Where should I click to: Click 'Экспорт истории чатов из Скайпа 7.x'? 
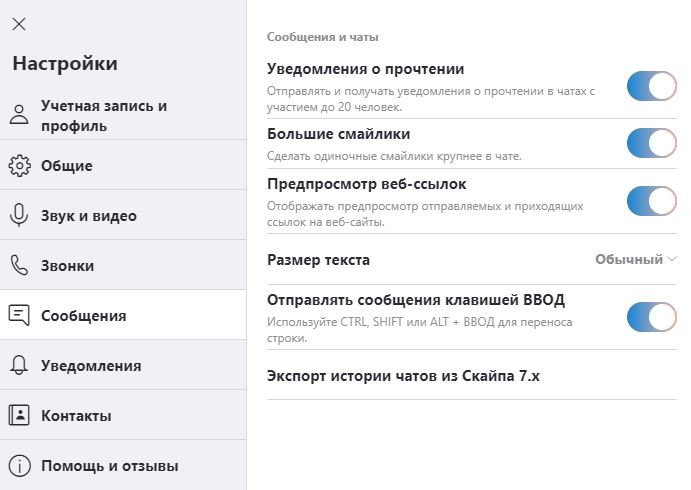pos(403,376)
